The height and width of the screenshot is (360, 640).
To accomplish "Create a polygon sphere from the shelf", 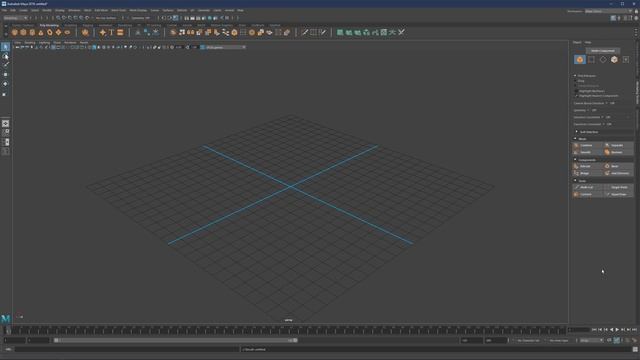I will [15, 32].
